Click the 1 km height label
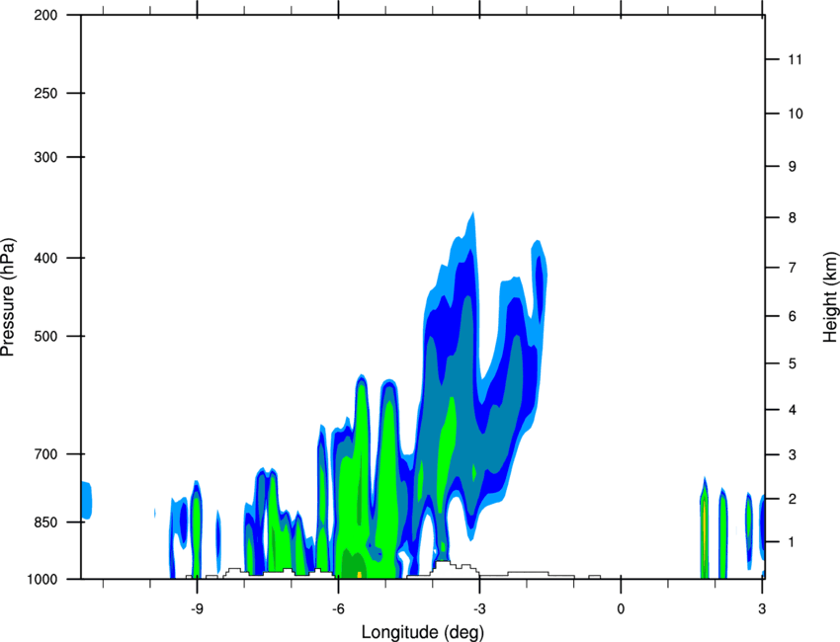 tap(793, 542)
